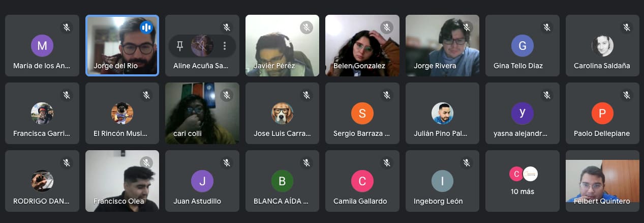
Task: Expand the '10 más' additional participants tile
Action: 523,181
